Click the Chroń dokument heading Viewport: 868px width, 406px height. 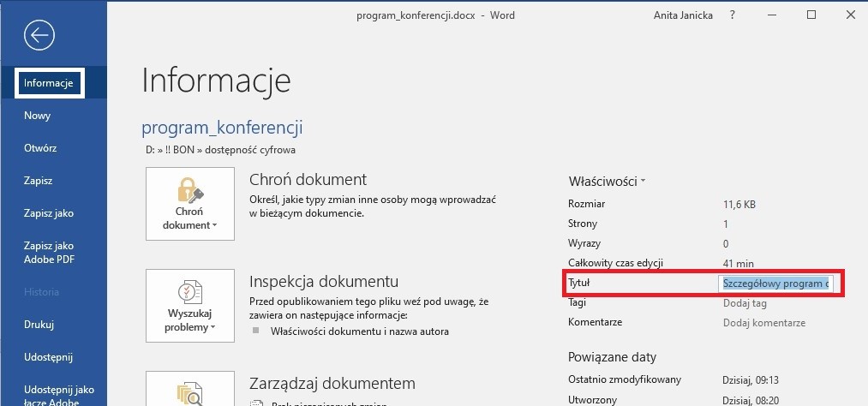308,180
